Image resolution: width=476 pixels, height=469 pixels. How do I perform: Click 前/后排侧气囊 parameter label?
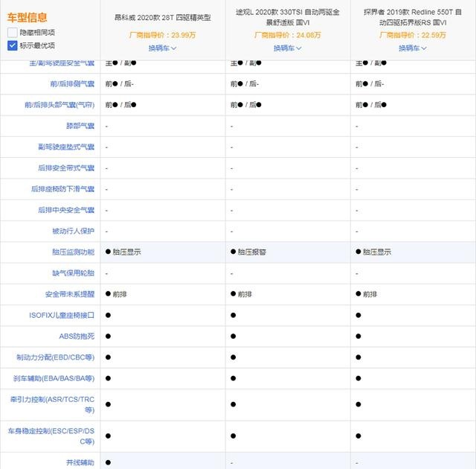(72, 84)
